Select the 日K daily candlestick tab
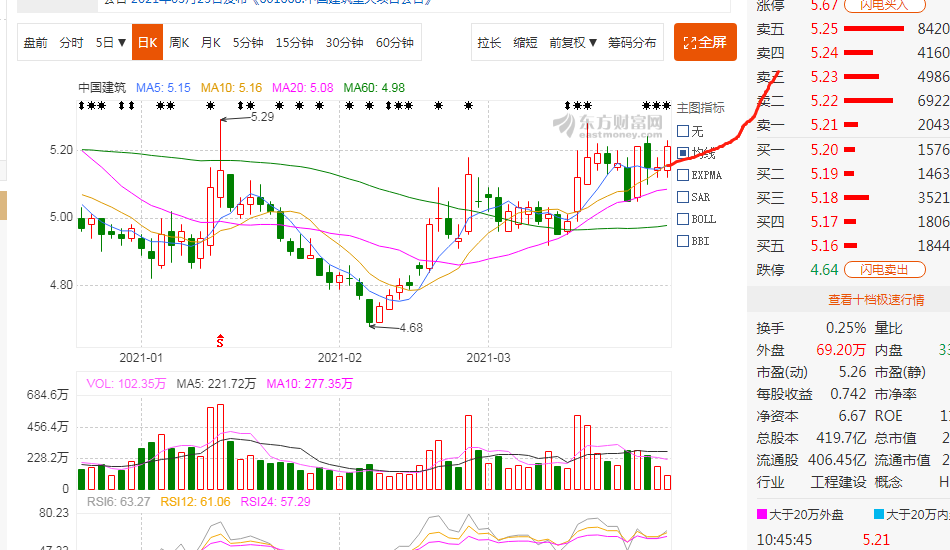950x550 pixels. pyautogui.click(x=147, y=42)
